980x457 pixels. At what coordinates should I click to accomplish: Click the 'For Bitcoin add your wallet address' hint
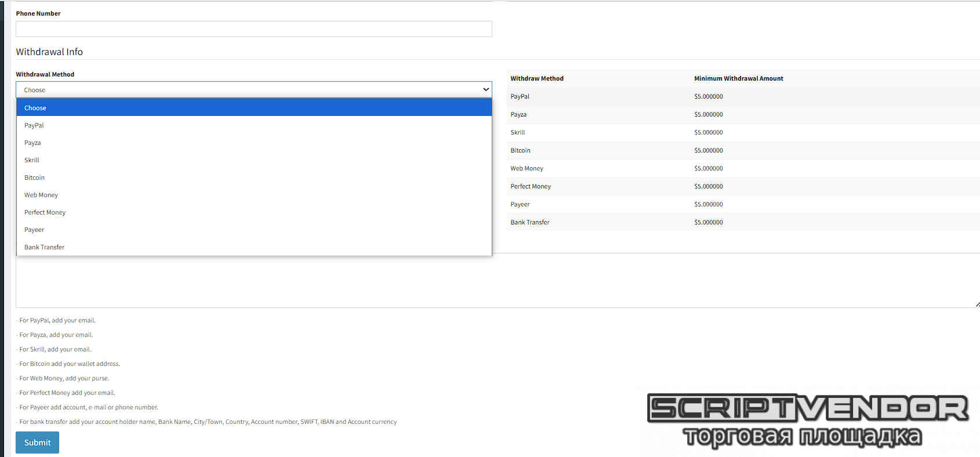pyautogui.click(x=68, y=364)
